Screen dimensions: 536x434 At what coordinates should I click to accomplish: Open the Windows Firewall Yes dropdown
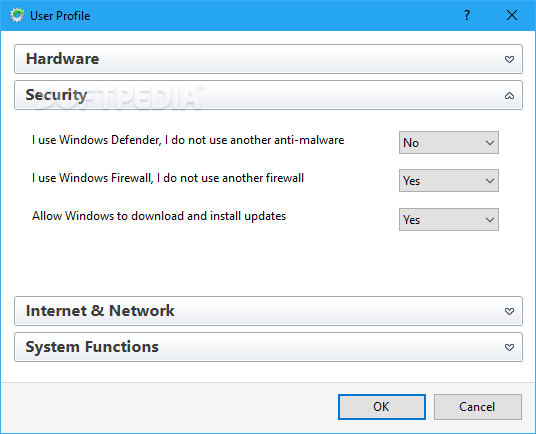(448, 180)
